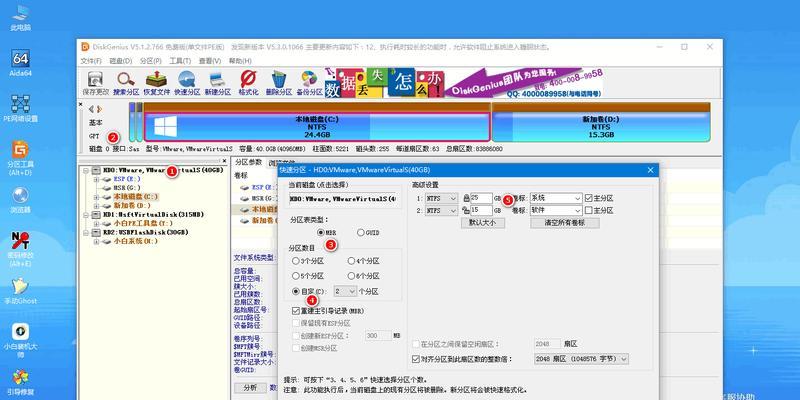The image size is (800, 400).
Task: Click the 保存更改 save changes toolbar icon
Action: pyautogui.click(x=95, y=83)
